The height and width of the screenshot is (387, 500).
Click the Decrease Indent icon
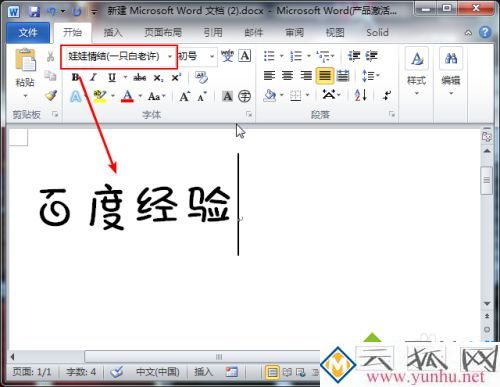354,56
